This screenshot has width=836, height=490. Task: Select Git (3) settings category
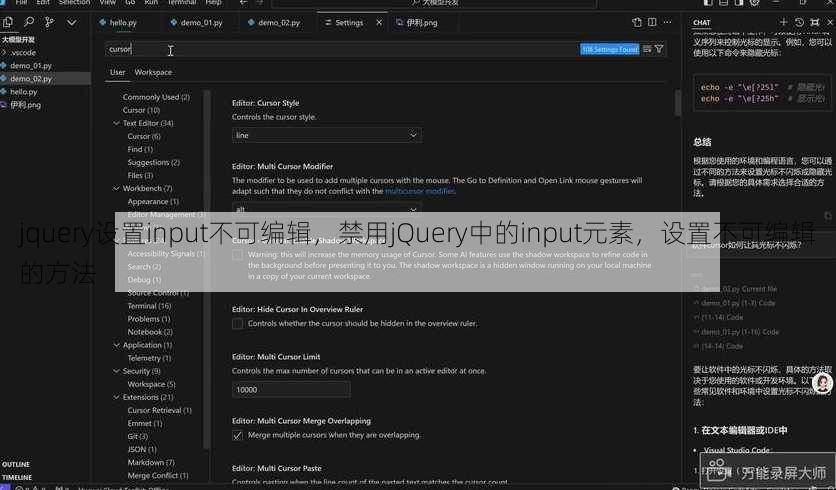(x=138, y=436)
